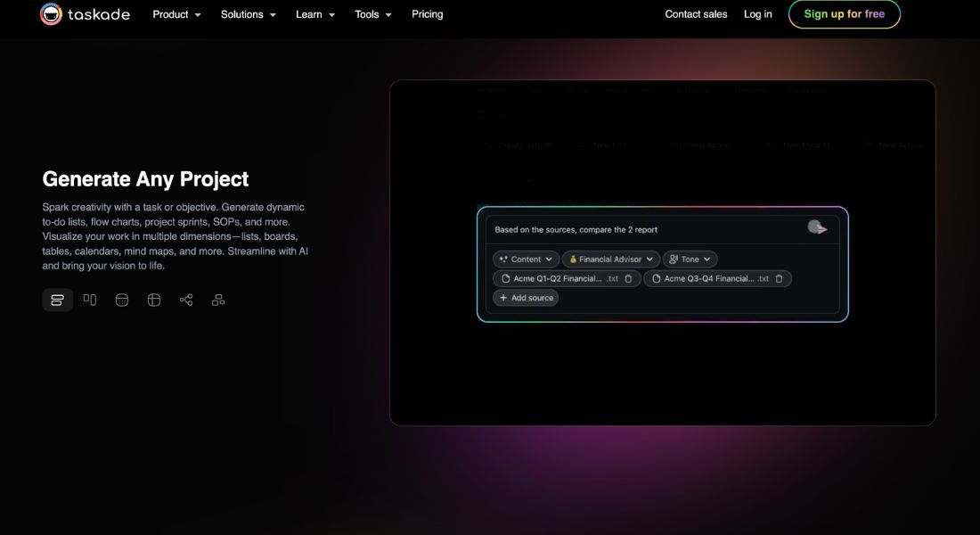The height and width of the screenshot is (535, 980).
Task: Click the 'Acme Q3-Q4 Financial' file name
Action: pos(709,278)
